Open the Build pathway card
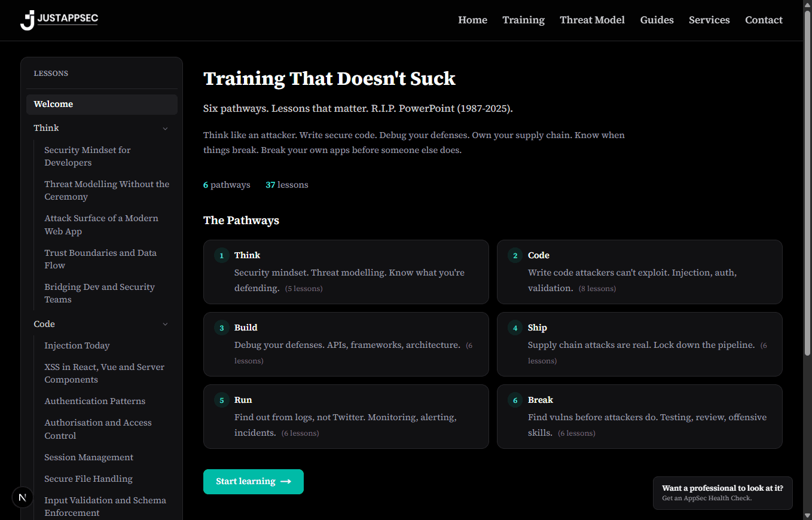 click(x=346, y=344)
